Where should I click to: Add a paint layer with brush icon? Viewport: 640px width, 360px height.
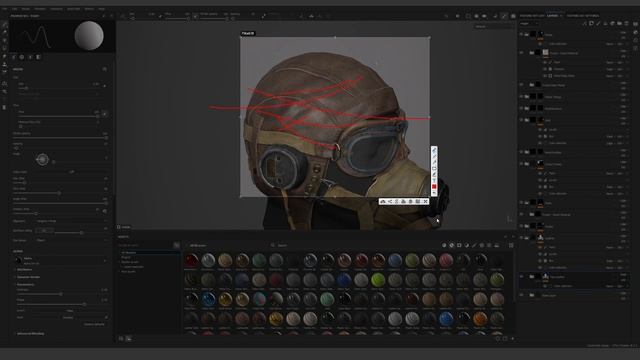(598, 24)
